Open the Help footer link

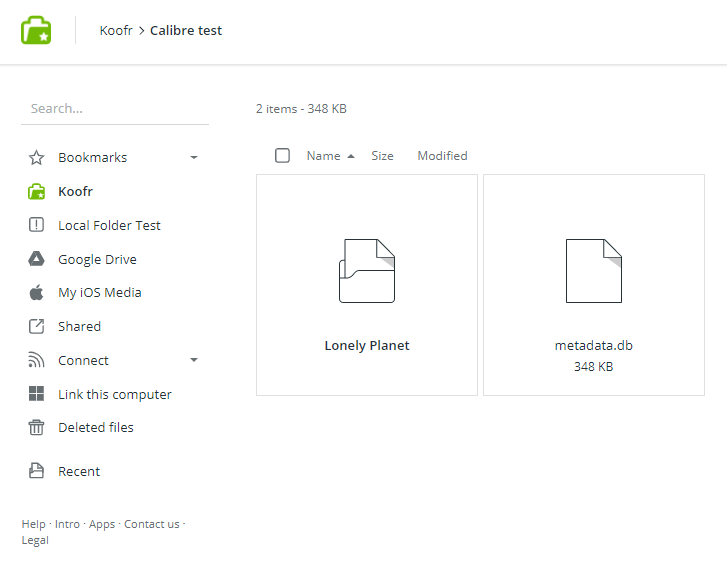pyautogui.click(x=33, y=524)
